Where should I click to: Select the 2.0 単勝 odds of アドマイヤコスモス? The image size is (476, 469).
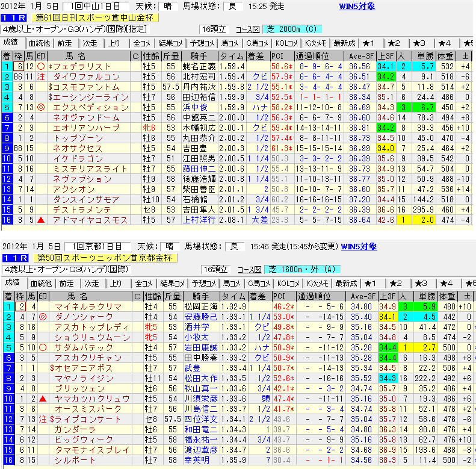click(424, 220)
